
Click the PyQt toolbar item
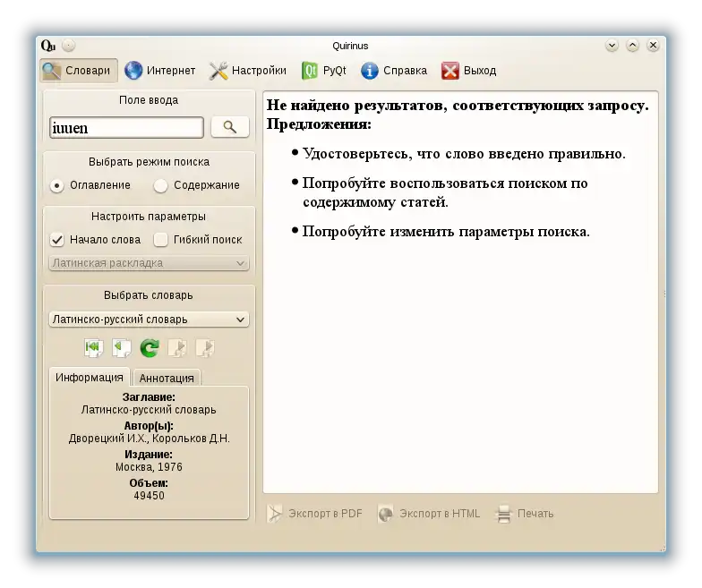coord(324,71)
